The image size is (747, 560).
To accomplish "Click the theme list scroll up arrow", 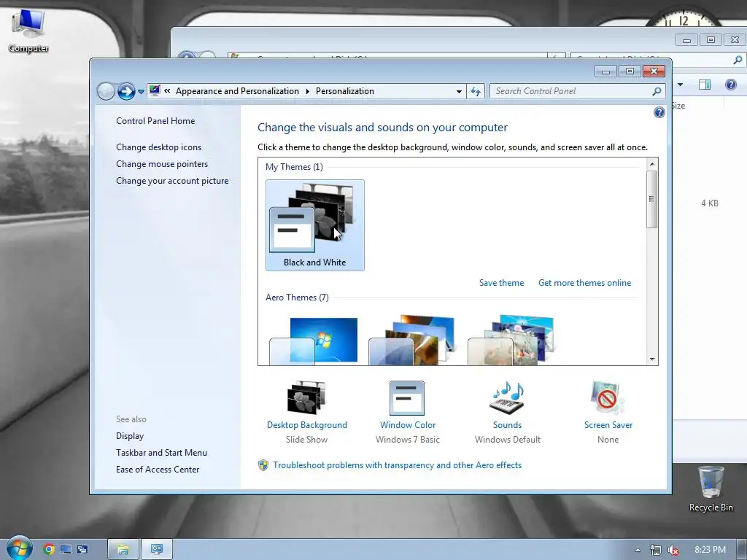I will (x=651, y=164).
